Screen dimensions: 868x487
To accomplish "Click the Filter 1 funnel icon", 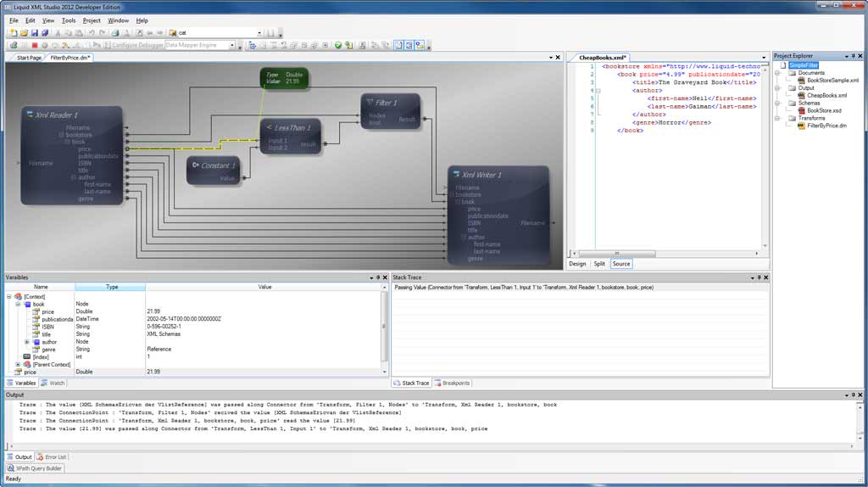I will tap(370, 102).
